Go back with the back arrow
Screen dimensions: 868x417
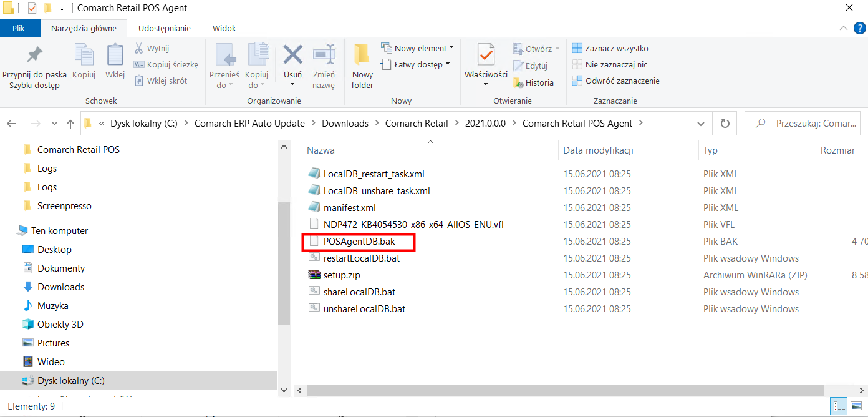[12, 124]
